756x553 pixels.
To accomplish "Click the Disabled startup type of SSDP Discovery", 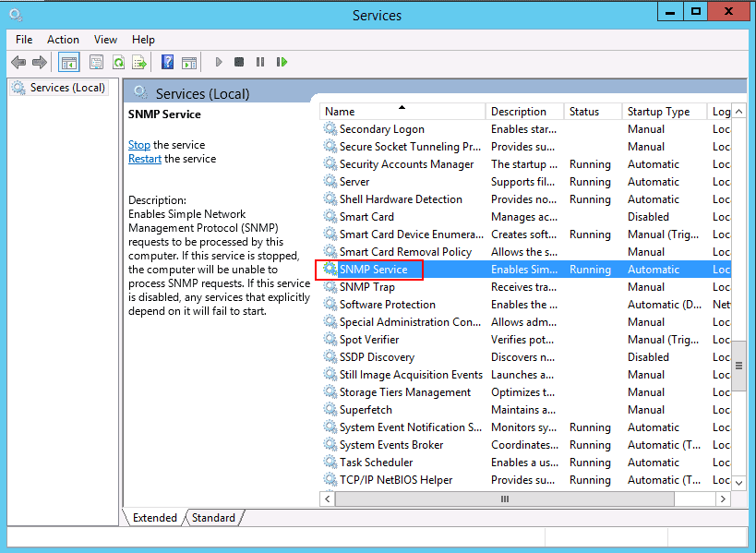I will (648, 356).
